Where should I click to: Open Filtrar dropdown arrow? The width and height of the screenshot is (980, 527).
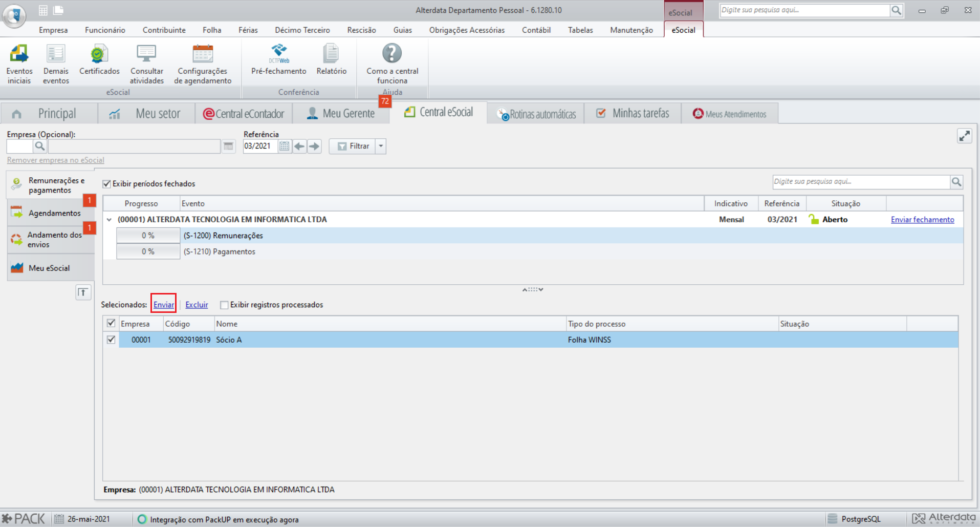click(x=381, y=146)
